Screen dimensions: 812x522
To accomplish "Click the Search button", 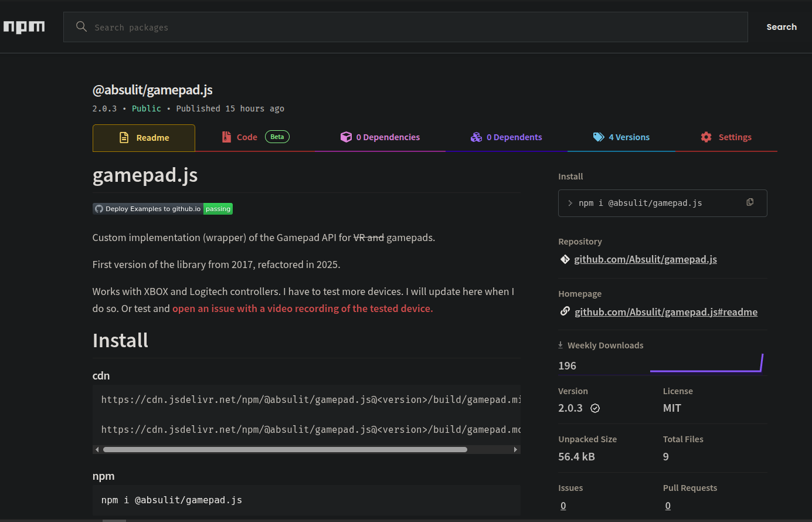I will tap(782, 27).
